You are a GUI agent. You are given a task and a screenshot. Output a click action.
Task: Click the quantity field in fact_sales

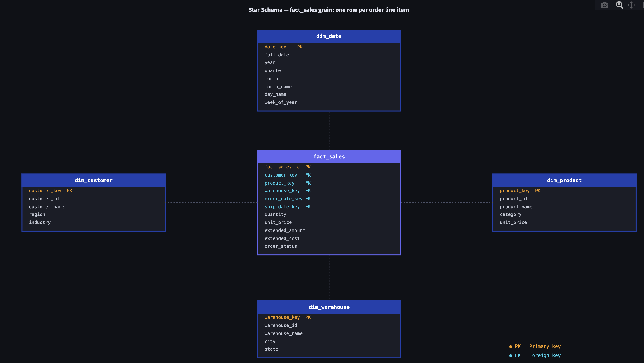[x=275, y=214]
